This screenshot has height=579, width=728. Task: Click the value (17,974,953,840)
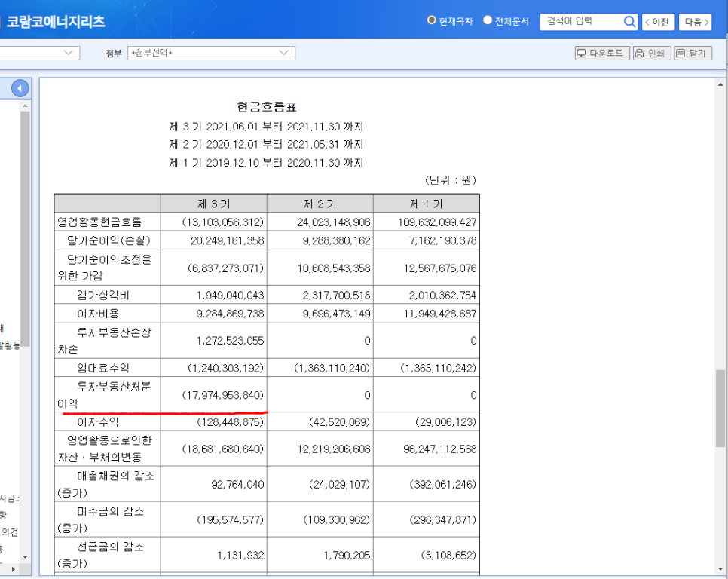point(223,395)
